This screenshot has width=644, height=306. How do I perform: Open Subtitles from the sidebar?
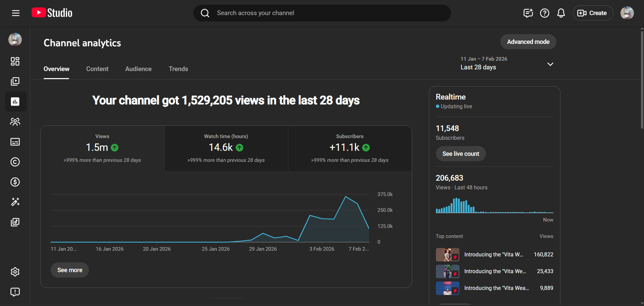(x=15, y=142)
